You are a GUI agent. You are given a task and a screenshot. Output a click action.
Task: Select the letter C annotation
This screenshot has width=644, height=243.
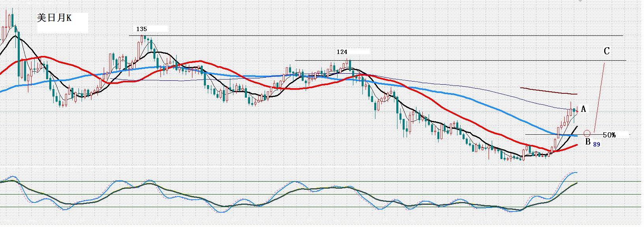[607, 51]
